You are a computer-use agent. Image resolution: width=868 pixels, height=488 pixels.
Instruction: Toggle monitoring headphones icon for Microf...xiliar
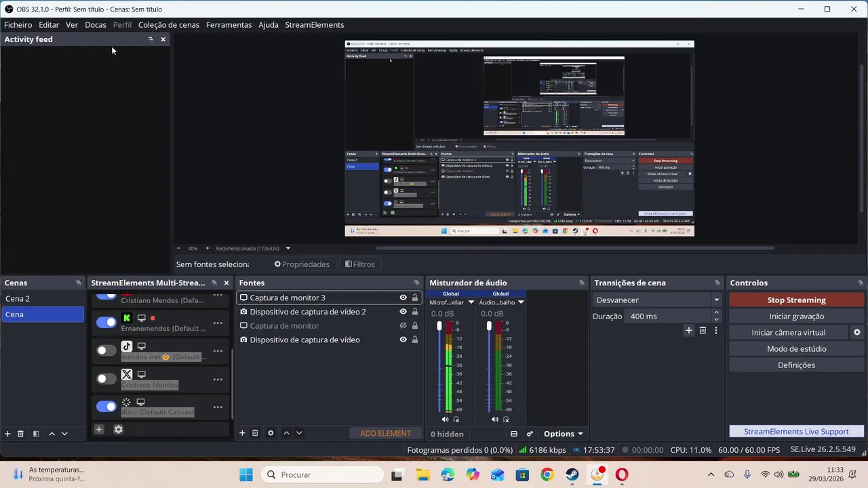click(x=456, y=420)
